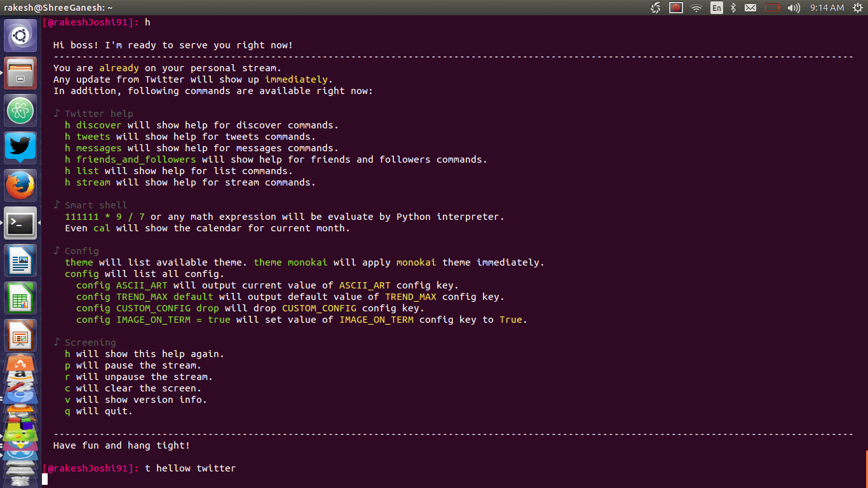Click the 'h friends_and_followers' help line

[x=276, y=159]
